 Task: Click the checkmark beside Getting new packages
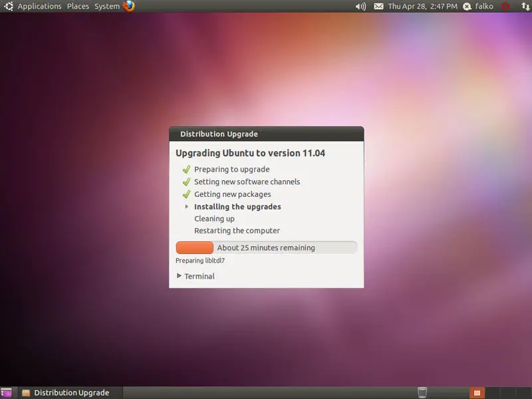[186, 194]
